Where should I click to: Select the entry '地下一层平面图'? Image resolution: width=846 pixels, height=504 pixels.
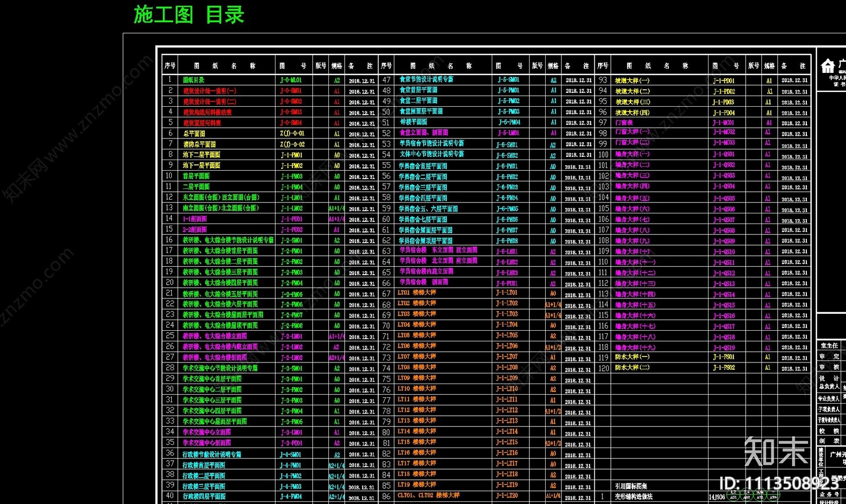[201, 165]
